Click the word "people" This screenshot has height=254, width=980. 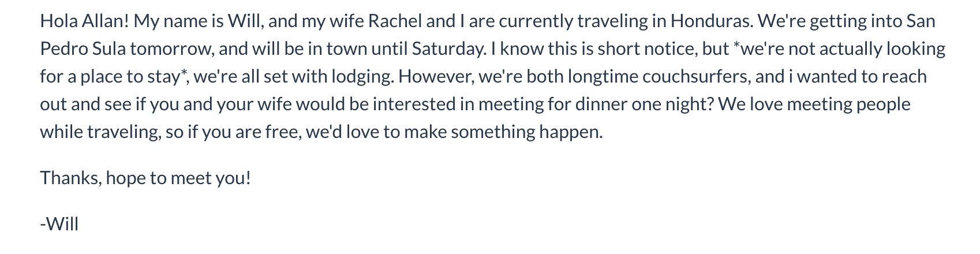click(x=884, y=104)
